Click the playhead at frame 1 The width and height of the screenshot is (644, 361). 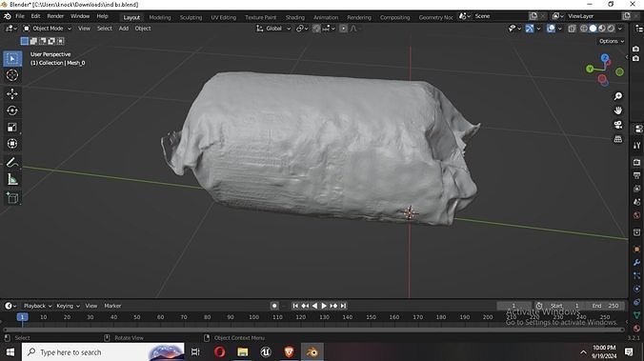22,316
